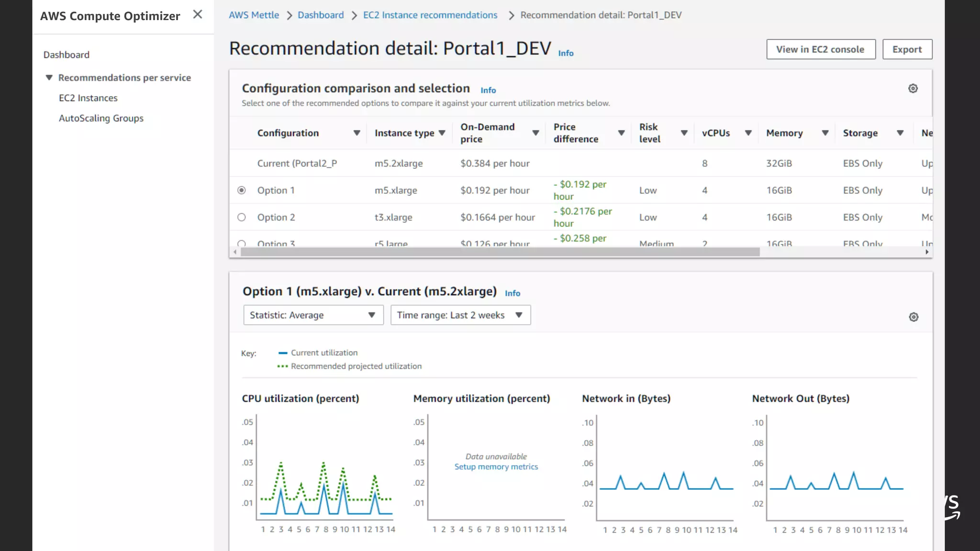Click the $0.384 per hour price cell
This screenshot has width=980, height=551.
[x=495, y=164]
